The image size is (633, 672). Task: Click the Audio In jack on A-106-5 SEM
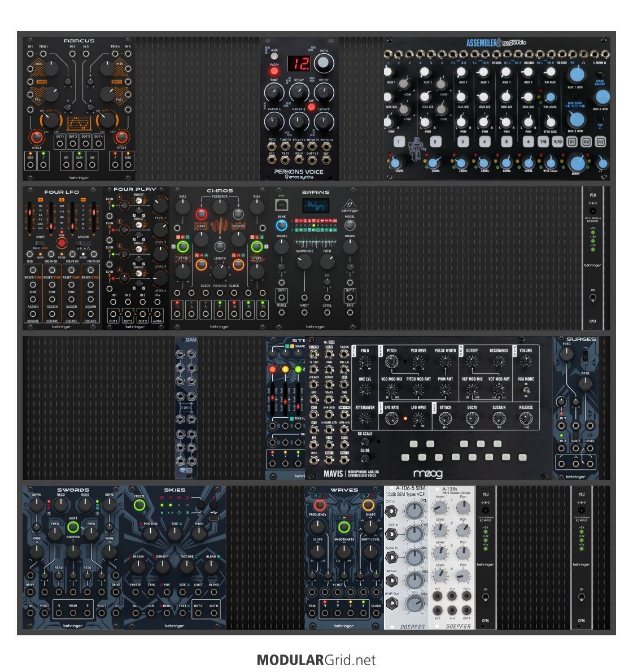pos(391,557)
